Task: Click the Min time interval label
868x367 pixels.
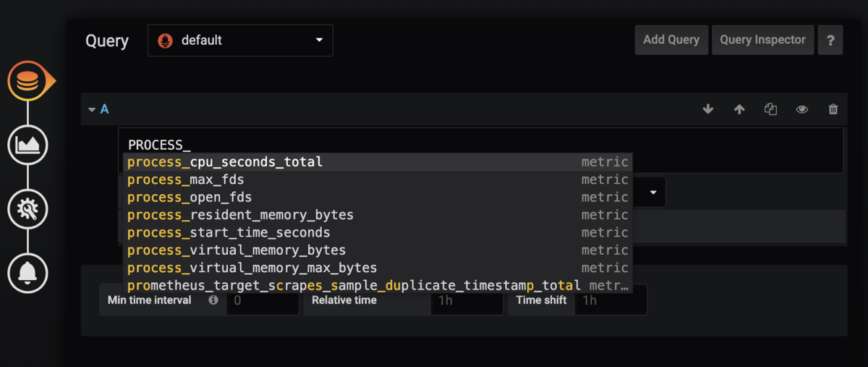Action: click(x=150, y=300)
